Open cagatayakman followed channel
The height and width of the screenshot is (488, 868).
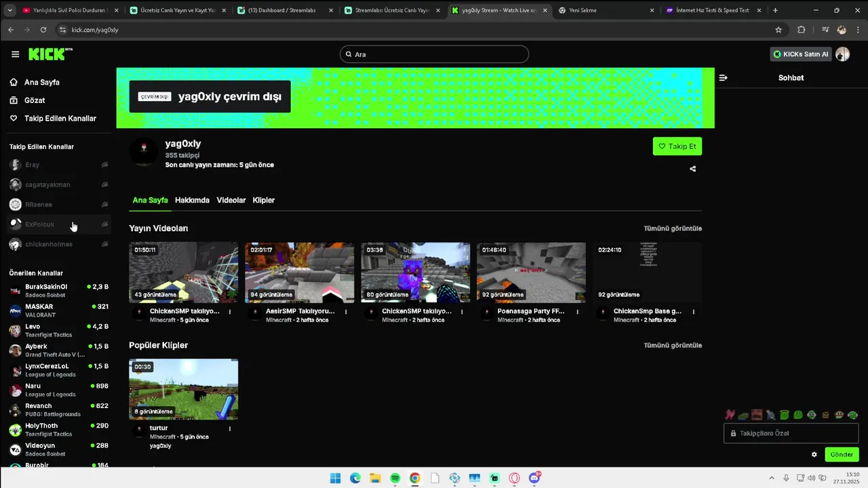pyautogui.click(x=59, y=184)
